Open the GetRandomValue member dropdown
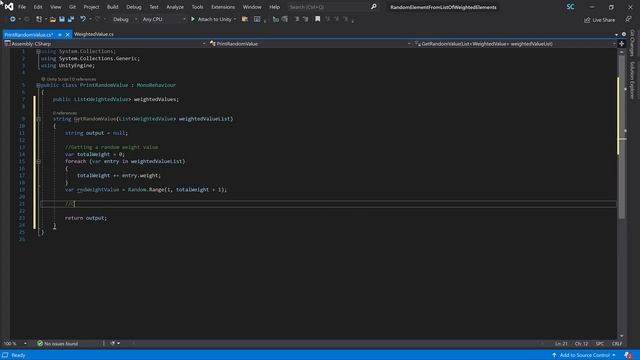The image size is (640, 360). coord(515,44)
